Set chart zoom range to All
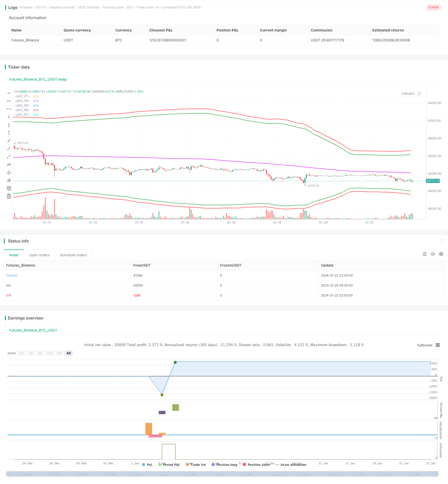Viewport: 448px width, 484px height. [69, 353]
